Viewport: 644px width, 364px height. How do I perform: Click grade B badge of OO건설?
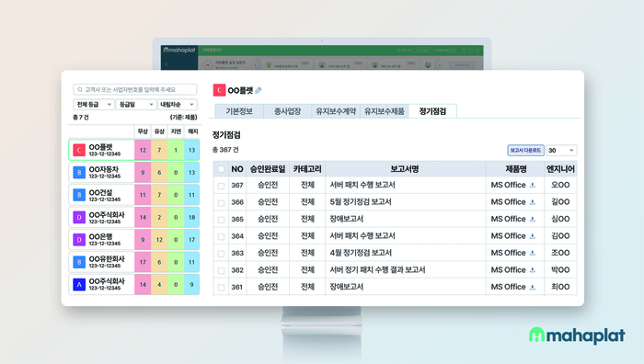pos(79,195)
